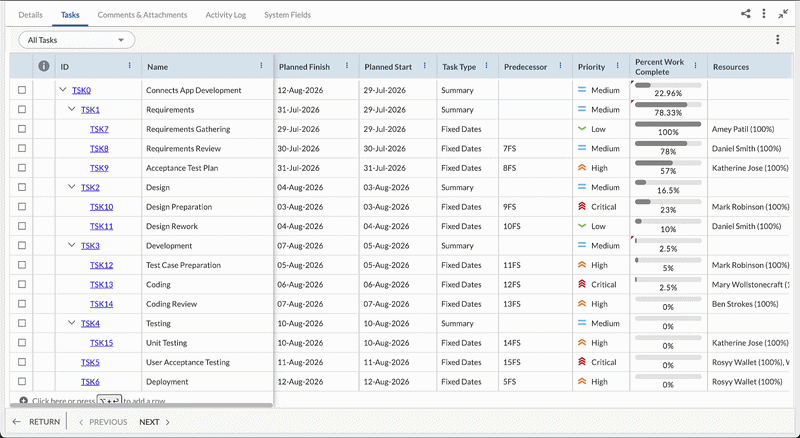800x438 pixels.
Task: Click the 23% progress bar for Design Preparation
Action: [668, 202]
